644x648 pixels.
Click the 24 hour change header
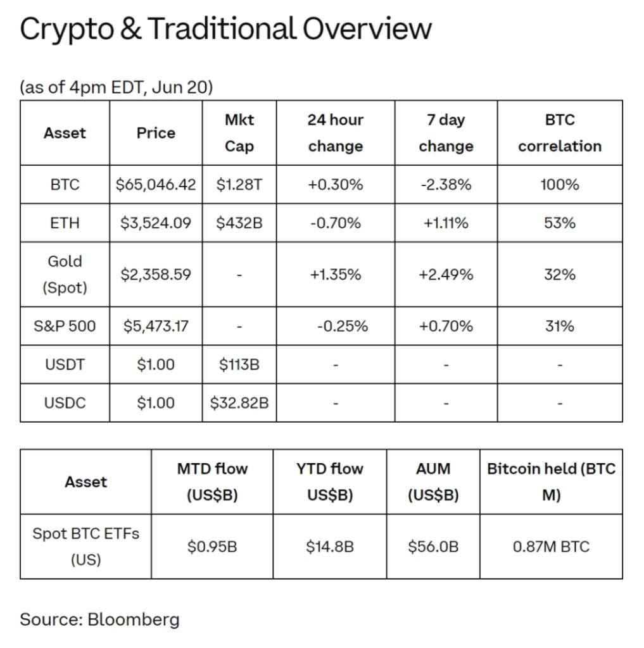(336, 133)
